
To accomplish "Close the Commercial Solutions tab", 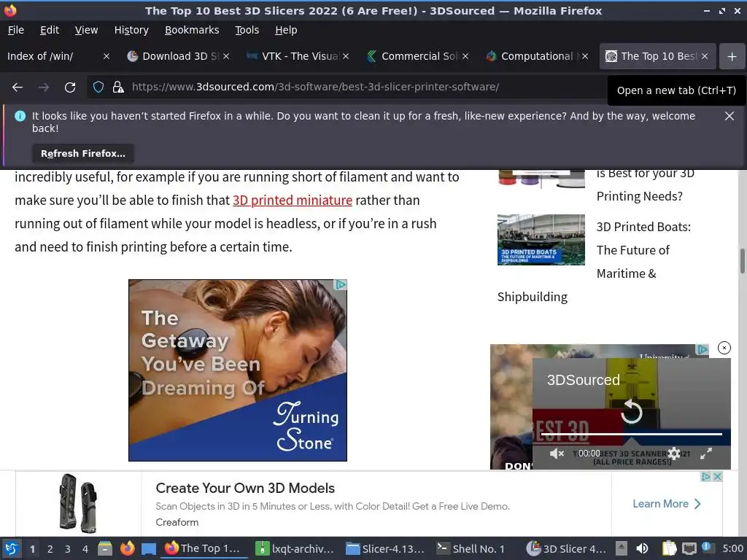I will click(465, 56).
